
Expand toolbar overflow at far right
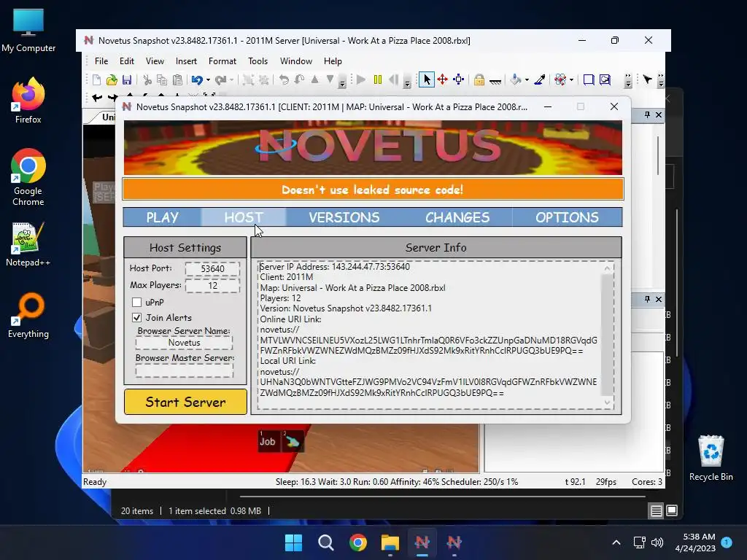pos(661,81)
